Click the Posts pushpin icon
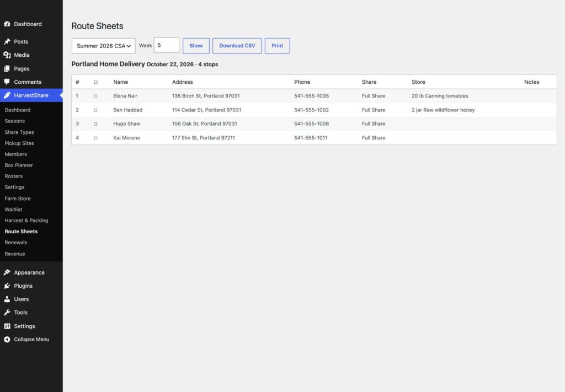This screenshot has width=565, height=392. coord(7,41)
